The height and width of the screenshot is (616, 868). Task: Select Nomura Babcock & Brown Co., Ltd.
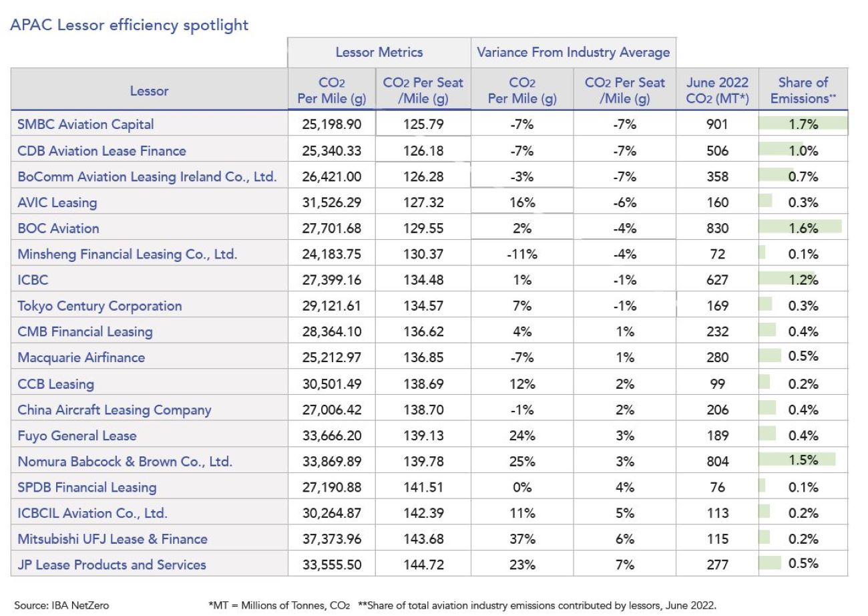coord(125,462)
